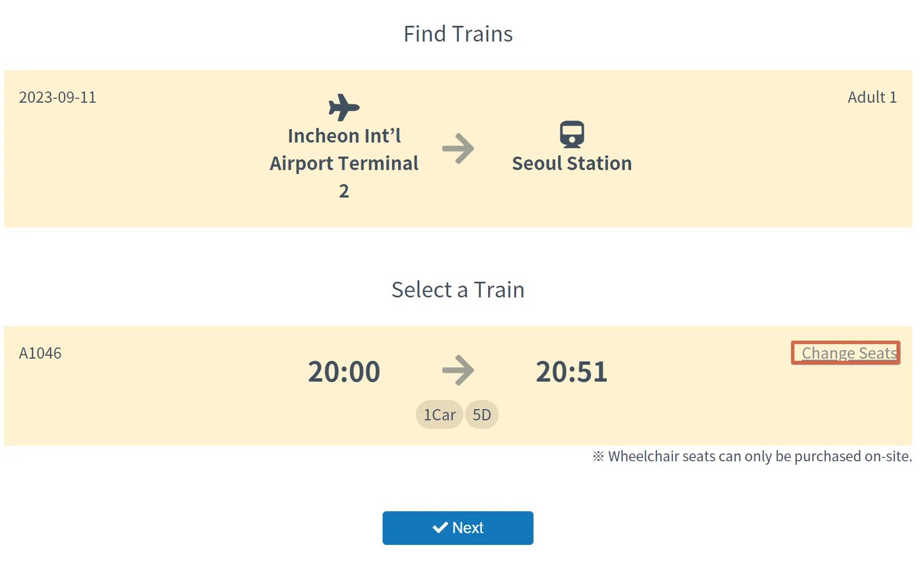
Task: Click the airplane icon above Incheon Airport
Action: [x=343, y=107]
